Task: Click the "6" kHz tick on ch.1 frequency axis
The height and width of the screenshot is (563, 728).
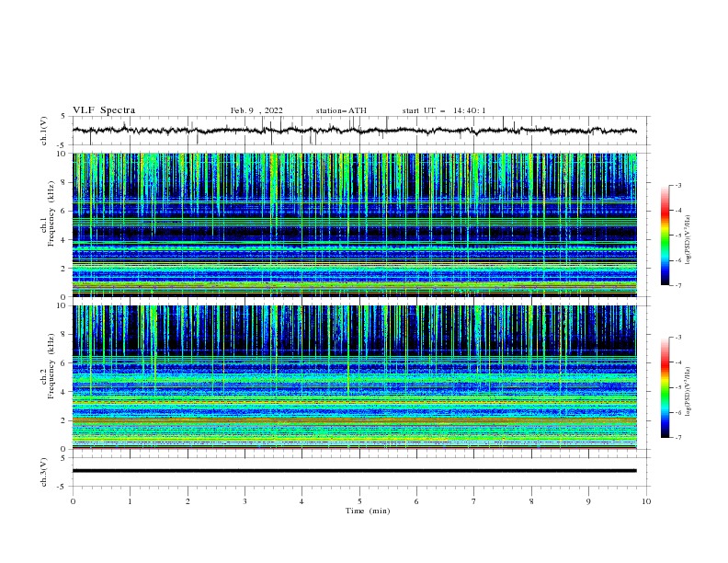Action: (64, 211)
